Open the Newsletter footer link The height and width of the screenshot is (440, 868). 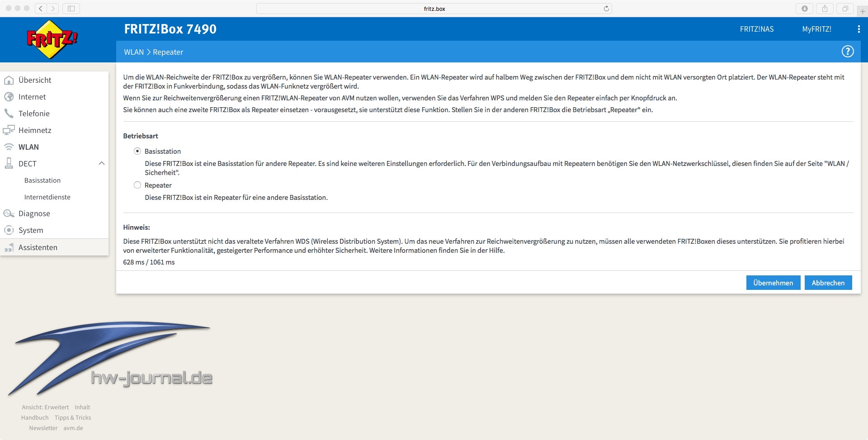tap(43, 428)
